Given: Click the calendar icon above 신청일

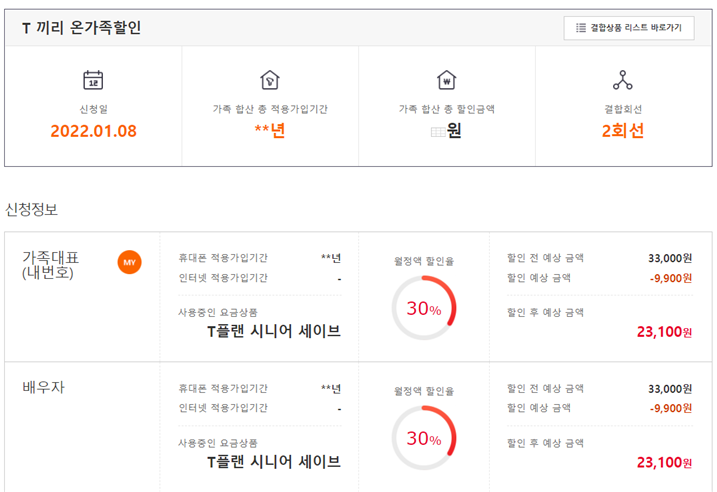Looking at the screenshot, I should click(93, 80).
